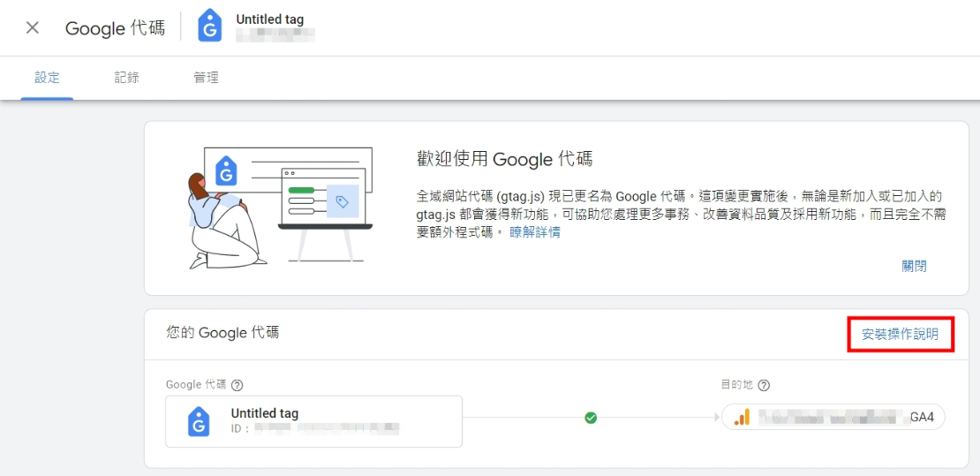Select the Untitled tag card with ID
Viewport: 980px width, 476px height.
pos(313,421)
